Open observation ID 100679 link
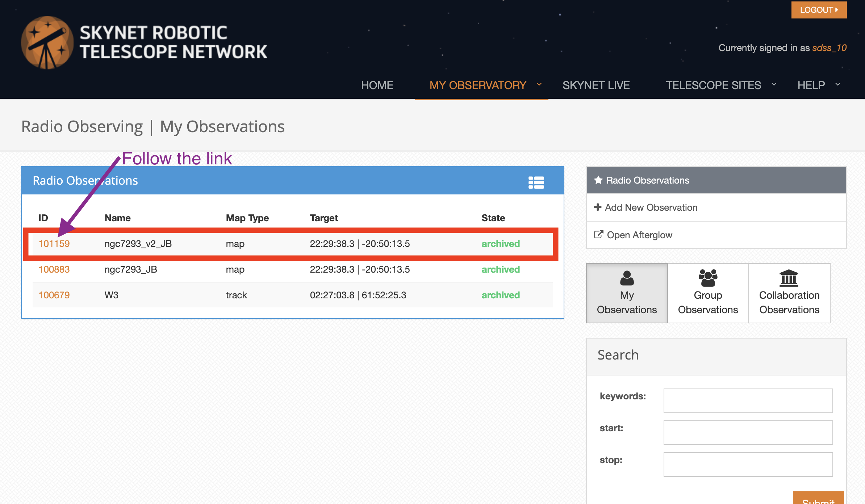 tap(54, 295)
